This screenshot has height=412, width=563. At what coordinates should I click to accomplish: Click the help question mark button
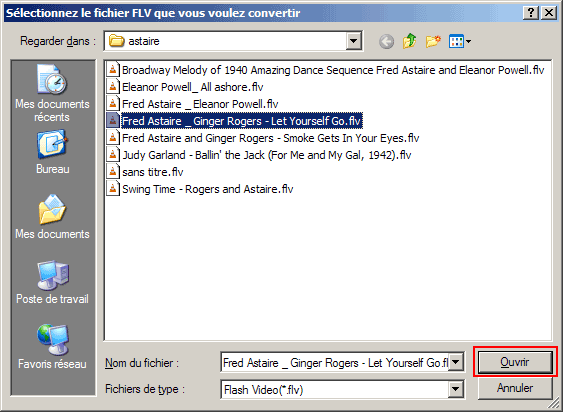coord(531,13)
